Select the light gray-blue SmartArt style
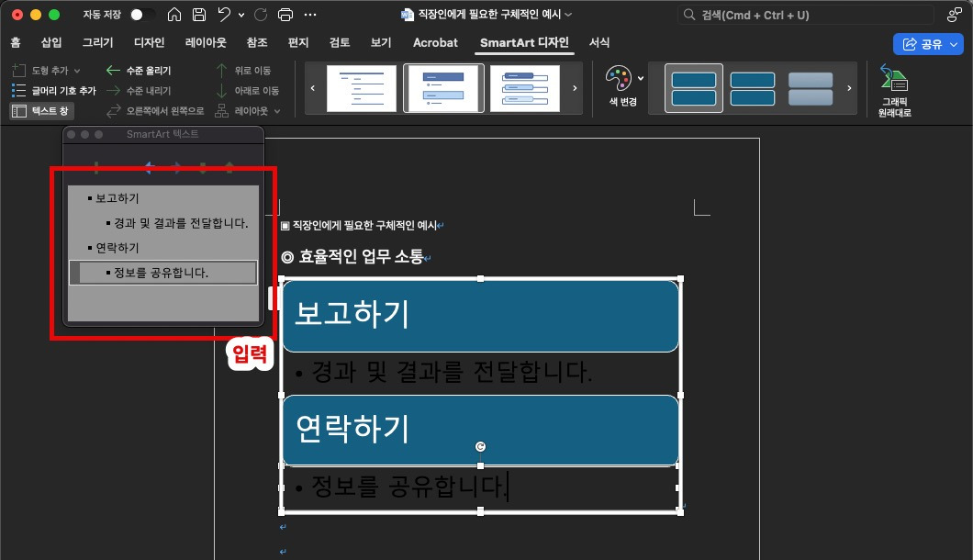Viewport: 973px width, 560px height. pos(811,88)
